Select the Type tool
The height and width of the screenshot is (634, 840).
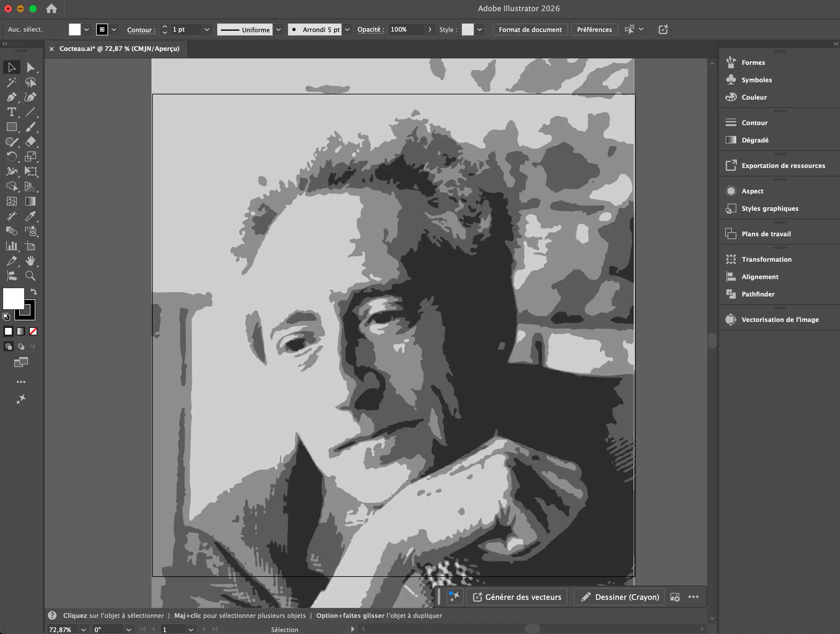[x=12, y=112]
